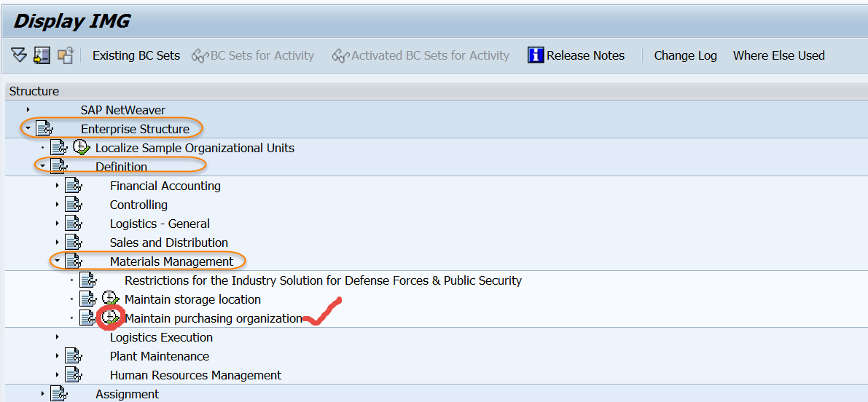Viewport: 868px width, 402px height.
Task: Expand the Assignment node arrow
Action: (42, 394)
